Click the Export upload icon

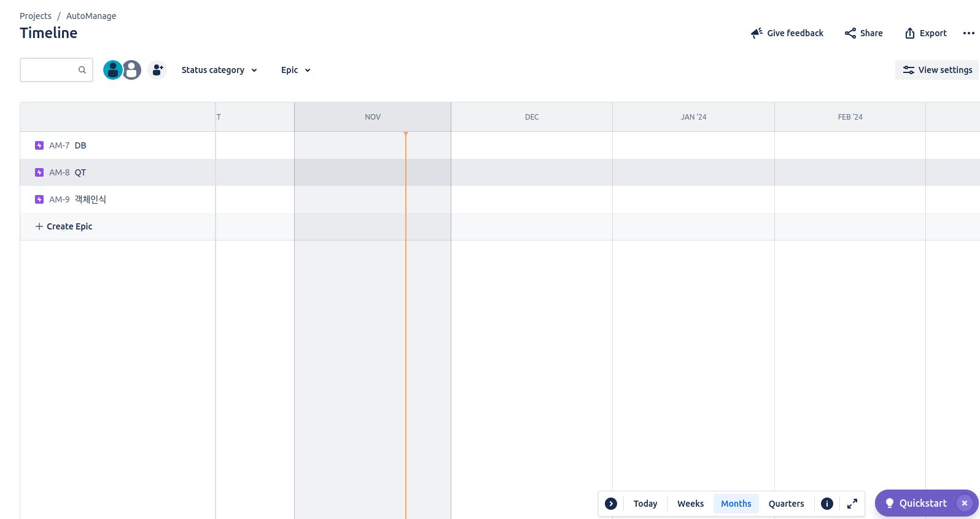click(910, 33)
